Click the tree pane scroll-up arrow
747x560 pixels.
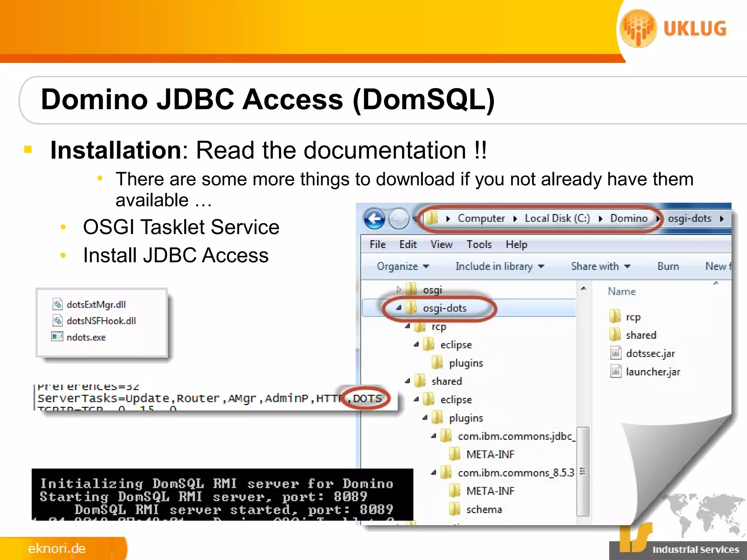(x=583, y=288)
